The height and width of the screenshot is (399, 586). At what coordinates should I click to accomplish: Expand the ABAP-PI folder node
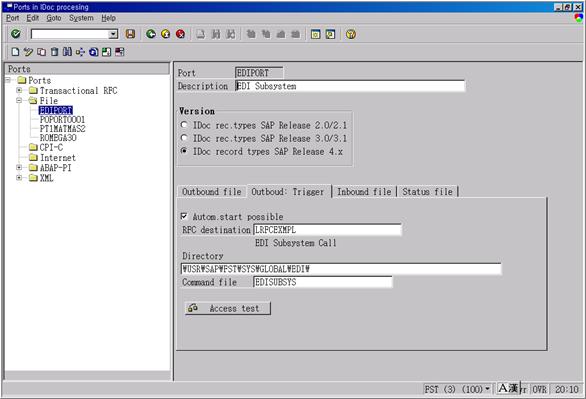[19, 167]
